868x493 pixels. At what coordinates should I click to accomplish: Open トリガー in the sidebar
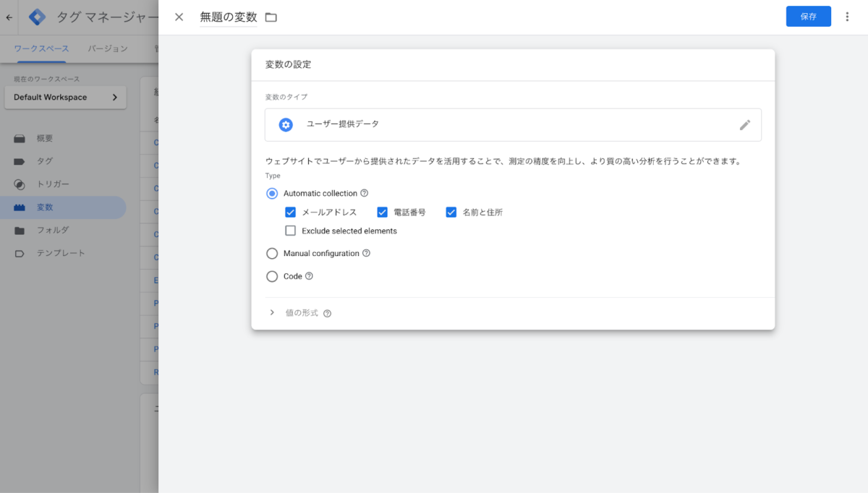[x=53, y=184]
